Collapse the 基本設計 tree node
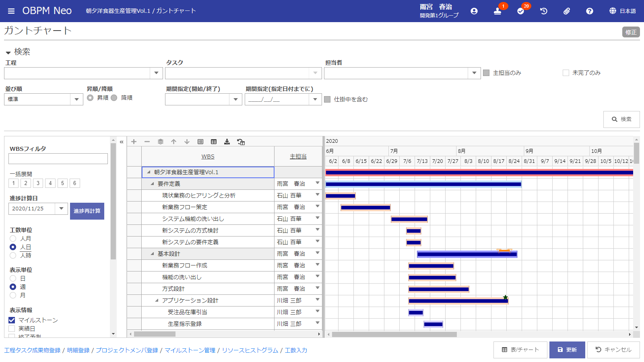644x362 pixels. [x=153, y=254]
